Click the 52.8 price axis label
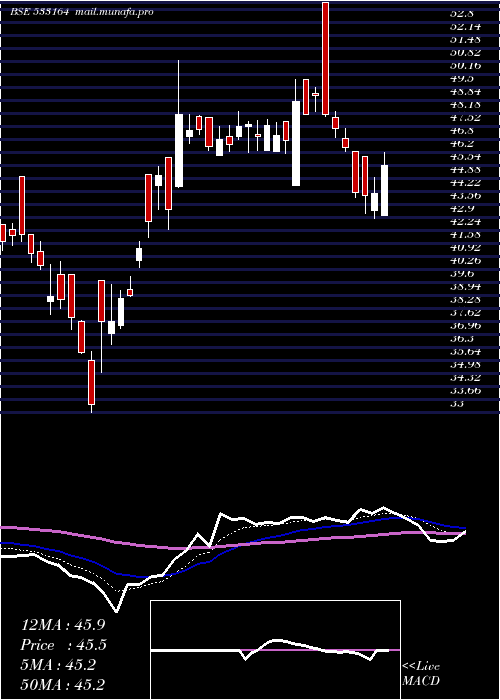This screenshot has width=500, height=700. pos(460,13)
